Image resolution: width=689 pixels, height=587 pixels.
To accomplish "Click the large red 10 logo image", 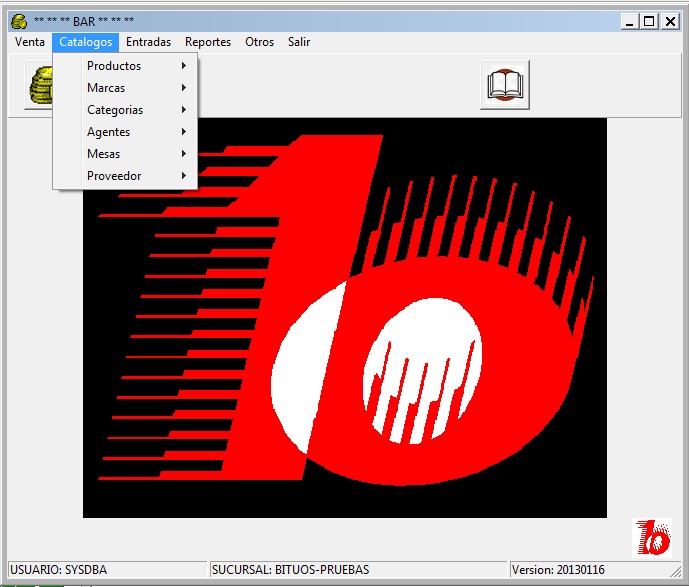I will pos(345,318).
